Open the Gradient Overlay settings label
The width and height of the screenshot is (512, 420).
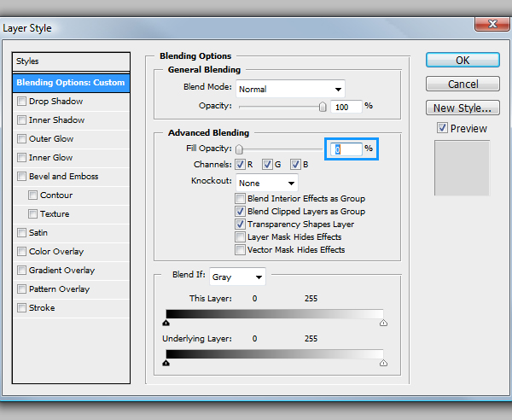[x=61, y=271]
